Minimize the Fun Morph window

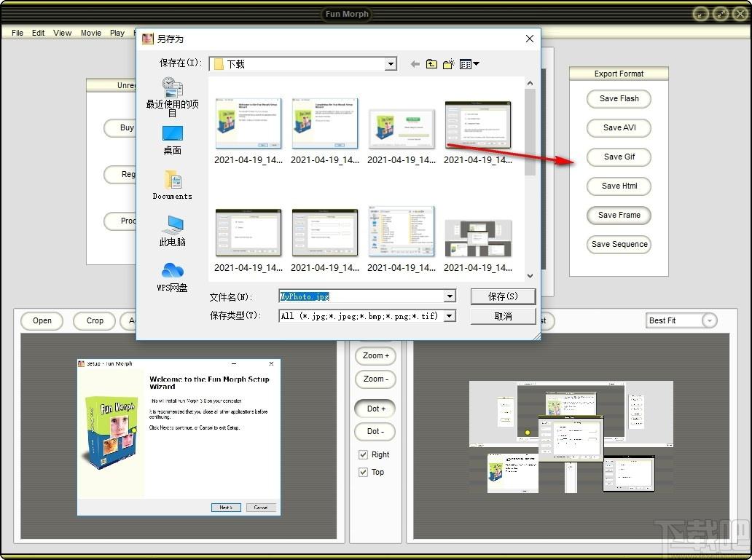pos(701,14)
